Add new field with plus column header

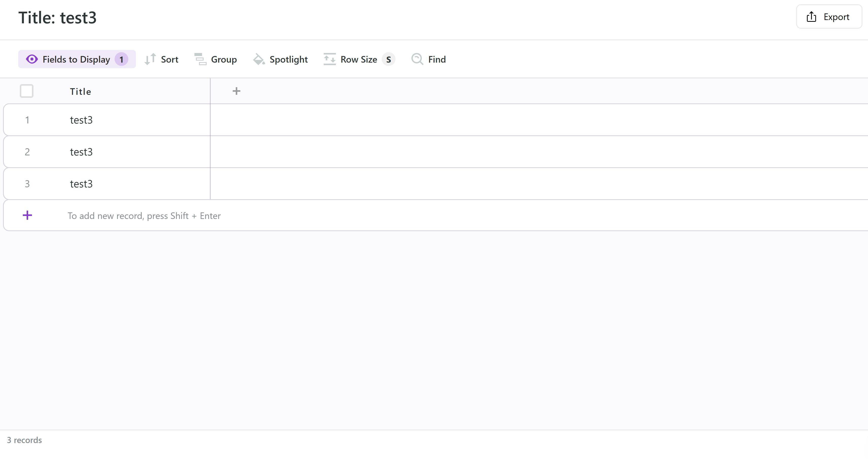[x=236, y=91]
